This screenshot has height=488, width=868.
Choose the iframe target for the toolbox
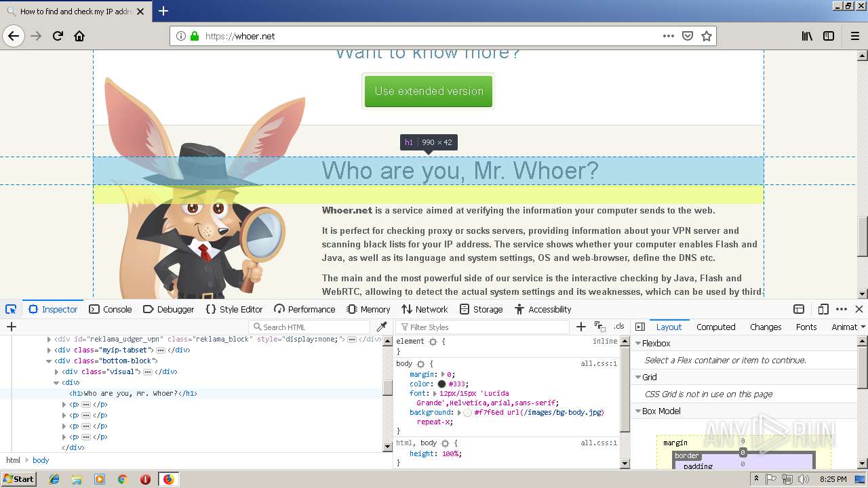pos(799,309)
